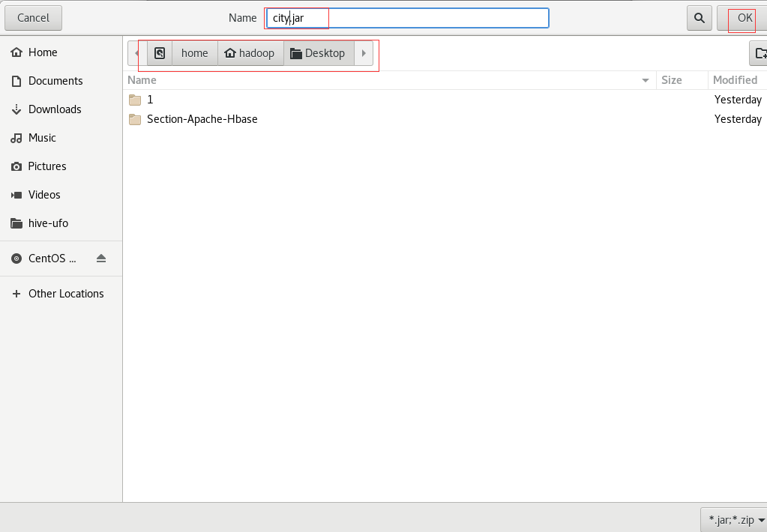Click the create new folder icon
Screen dimensions: 767x532
coord(760,52)
